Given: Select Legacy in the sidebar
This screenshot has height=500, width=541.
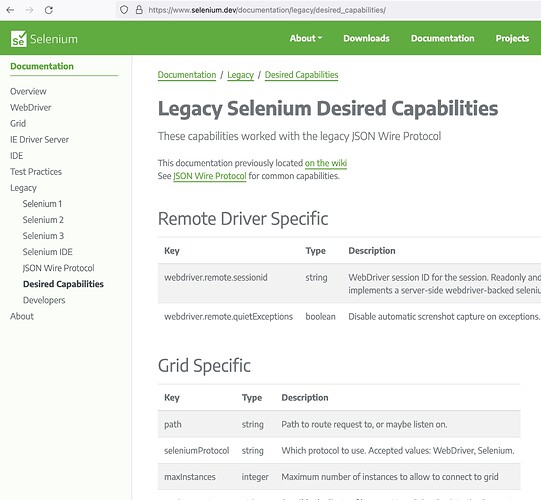Looking at the screenshot, I should tap(23, 188).
